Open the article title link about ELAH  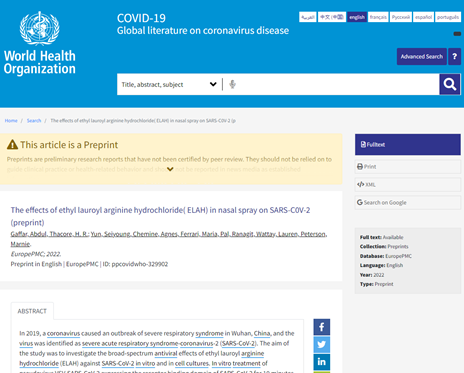(160, 216)
